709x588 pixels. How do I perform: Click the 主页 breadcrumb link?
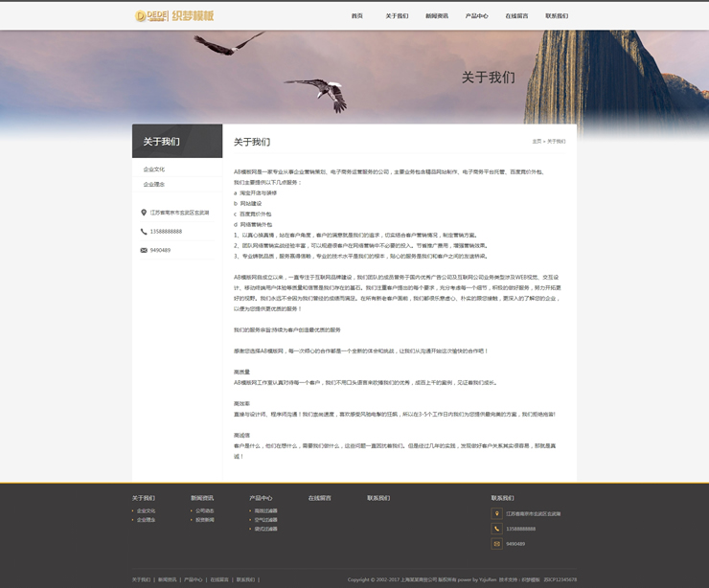point(537,142)
